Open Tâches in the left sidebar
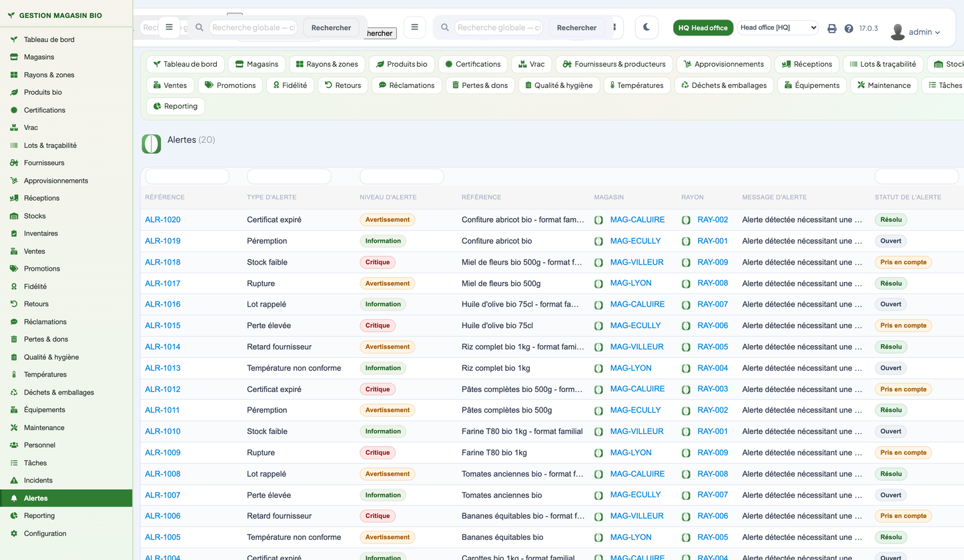 coord(67,463)
